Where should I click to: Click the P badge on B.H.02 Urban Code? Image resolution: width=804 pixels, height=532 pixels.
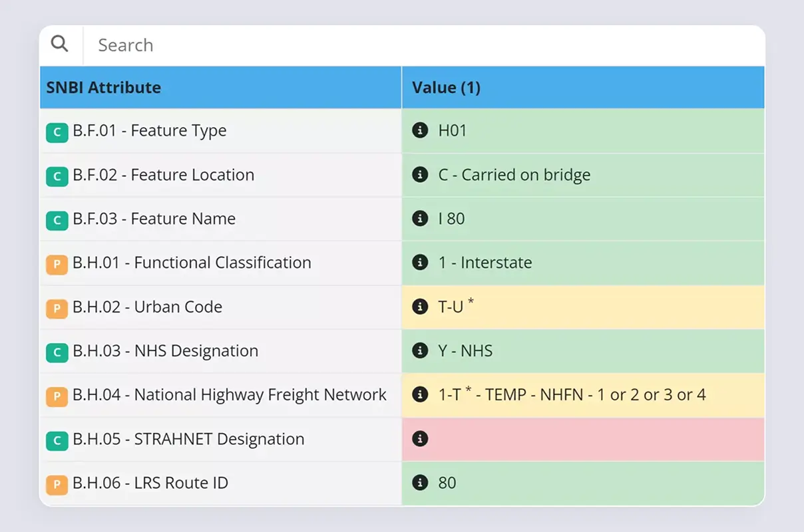click(57, 309)
